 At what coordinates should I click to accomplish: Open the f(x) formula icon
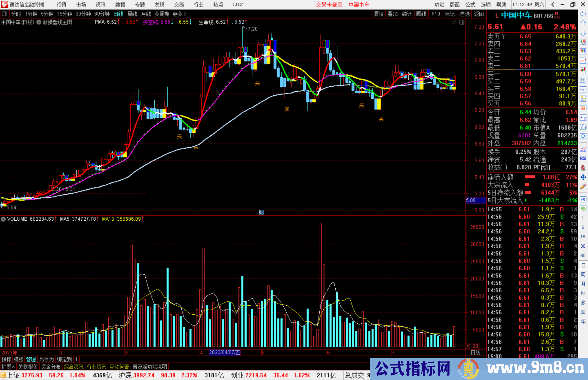point(583,127)
